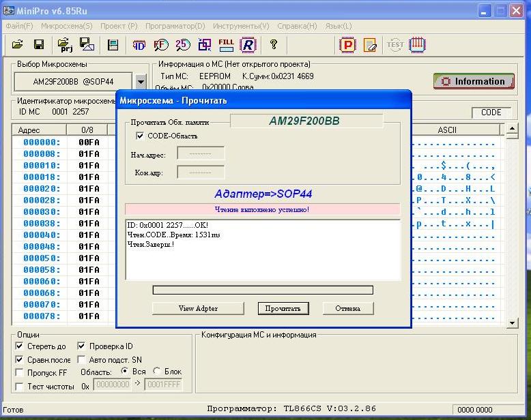
Task: Click the log line 'Чтен.Заверш.!'
Action: pyautogui.click(x=151, y=244)
